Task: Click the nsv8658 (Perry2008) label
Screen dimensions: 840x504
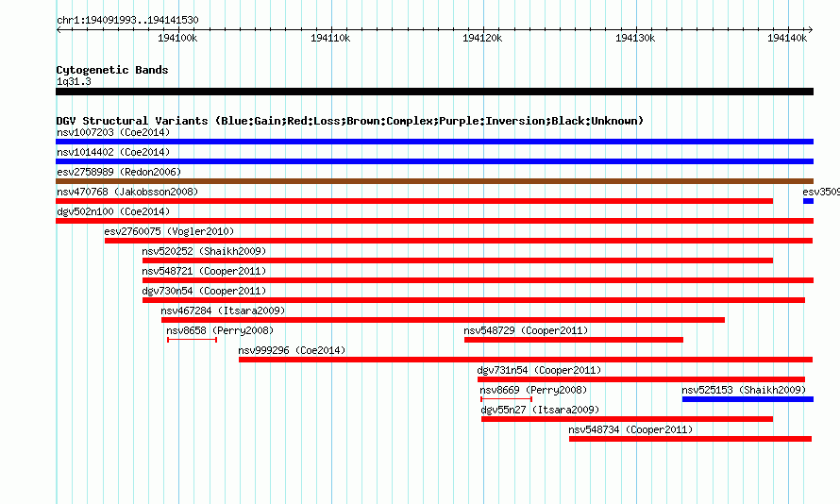Action: point(220,330)
